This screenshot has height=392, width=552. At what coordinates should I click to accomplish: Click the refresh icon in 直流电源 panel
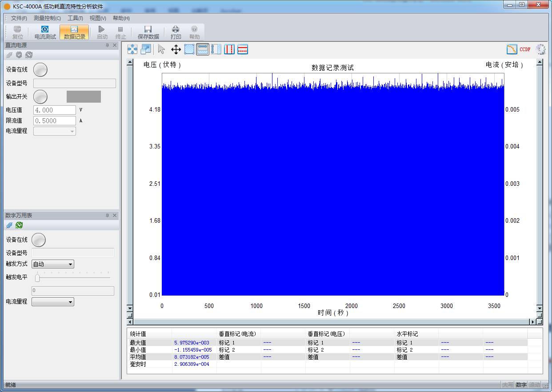pyautogui.click(x=29, y=55)
